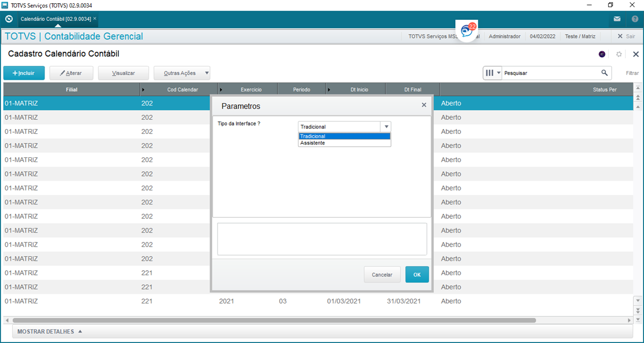This screenshot has width=644, height=343.
Task: Expand the MOSTRAR DETALHES panel
Action: pos(50,332)
